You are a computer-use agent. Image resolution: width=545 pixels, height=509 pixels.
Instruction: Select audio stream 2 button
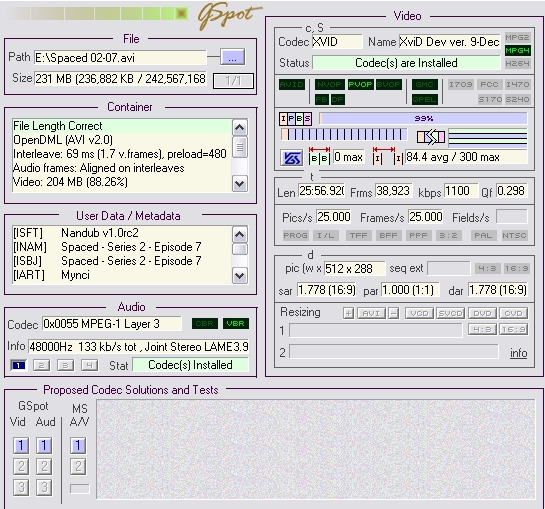41,365
